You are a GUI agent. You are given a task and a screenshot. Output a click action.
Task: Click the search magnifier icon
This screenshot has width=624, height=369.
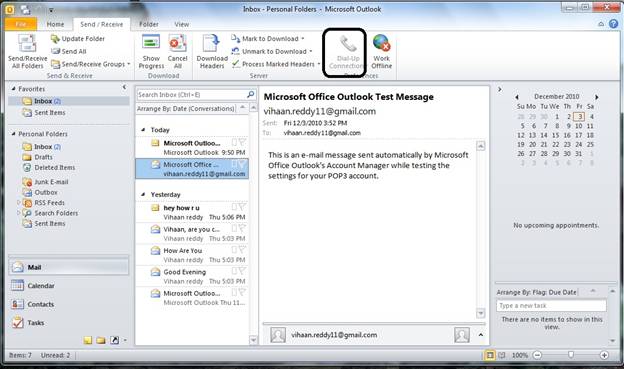(x=250, y=94)
